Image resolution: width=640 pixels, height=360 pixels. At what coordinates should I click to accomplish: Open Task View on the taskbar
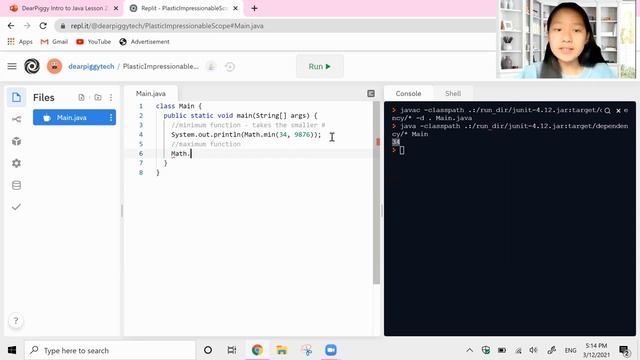pos(232,350)
